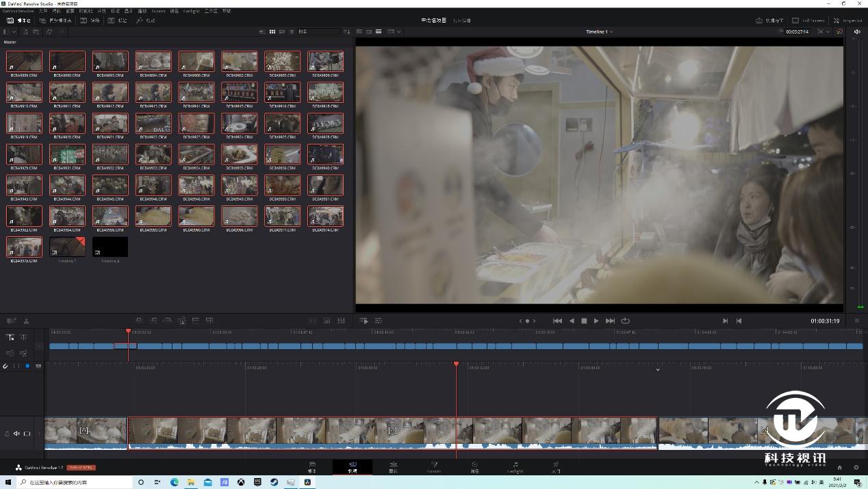Switch media pool to thumbnail view
The height and width of the screenshot is (489, 868).
coord(272,32)
